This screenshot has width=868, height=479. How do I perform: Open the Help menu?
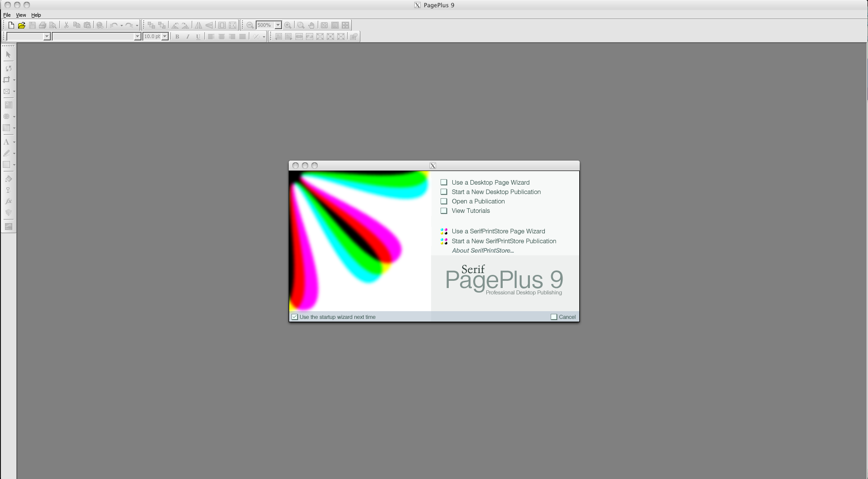coord(36,15)
